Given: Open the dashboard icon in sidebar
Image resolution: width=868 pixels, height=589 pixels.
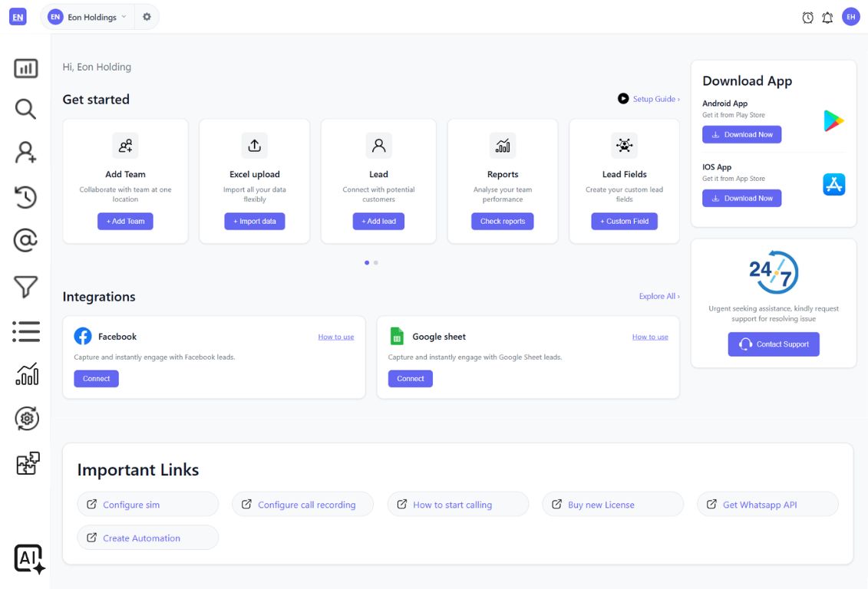Looking at the screenshot, I should click(x=26, y=68).
